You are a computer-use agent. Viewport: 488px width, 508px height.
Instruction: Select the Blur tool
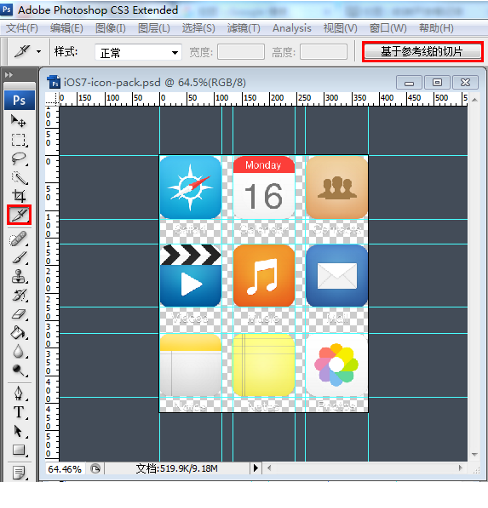coord(18,351)
